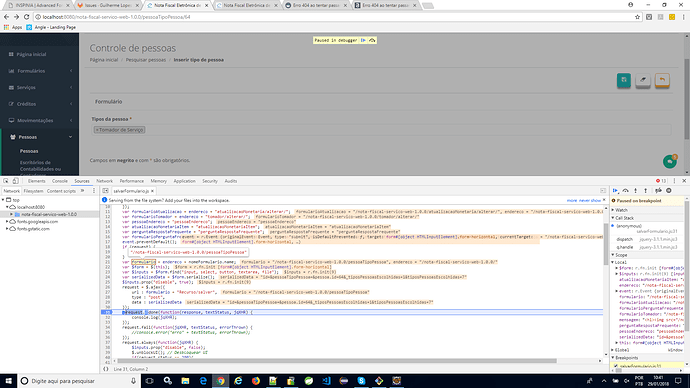Click the element inspector icon

pos(6,181)
